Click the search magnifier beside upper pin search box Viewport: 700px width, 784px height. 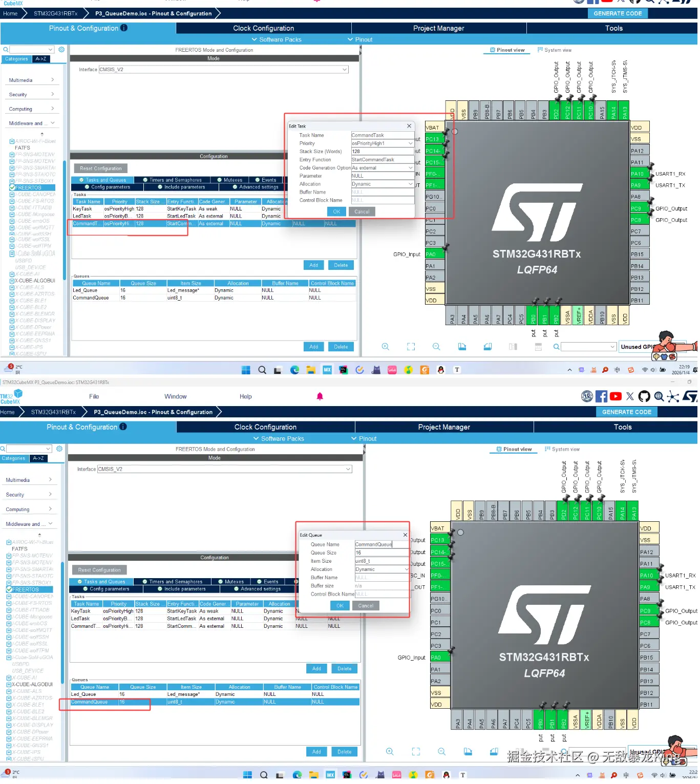tap(558, 348)
